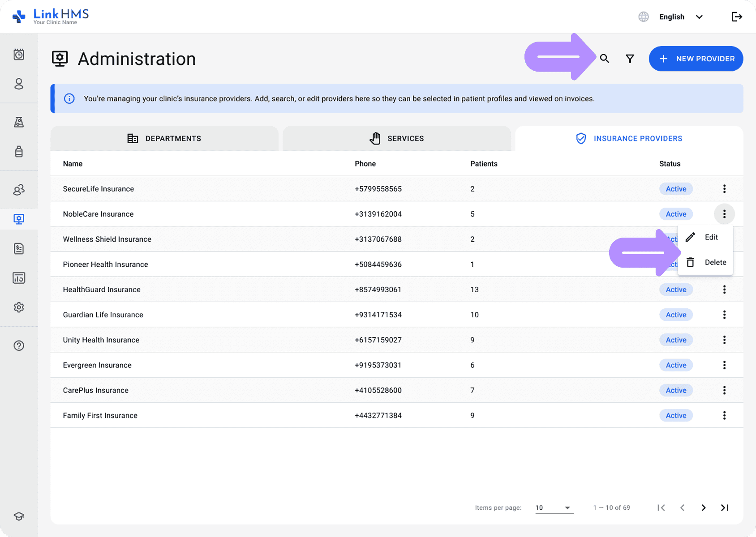
Task: Switch to the Services tab
Action: 396,139
